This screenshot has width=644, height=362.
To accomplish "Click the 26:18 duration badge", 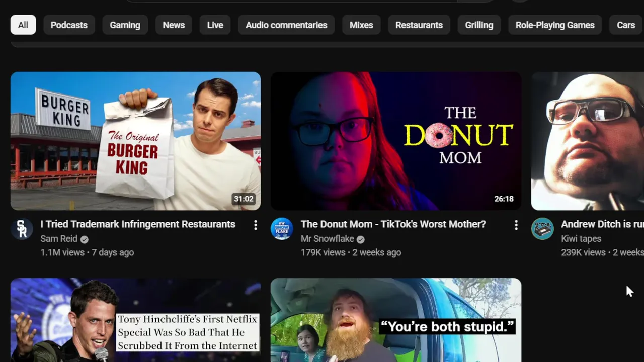I will [x=504, y=199].
